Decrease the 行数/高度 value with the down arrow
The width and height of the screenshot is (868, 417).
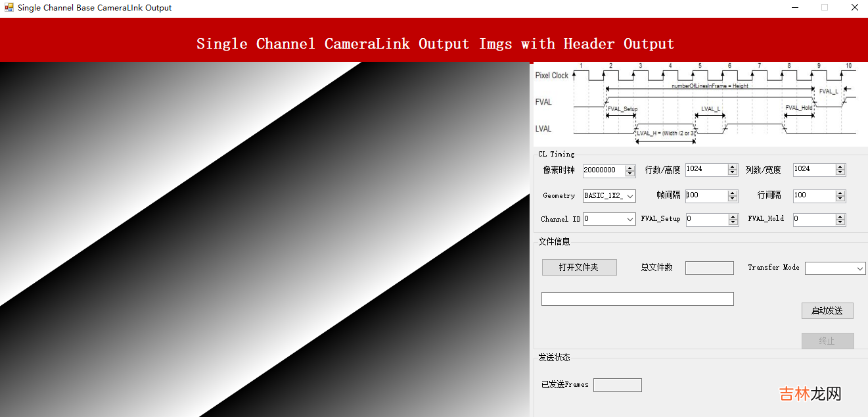click(x=733, y=173)
